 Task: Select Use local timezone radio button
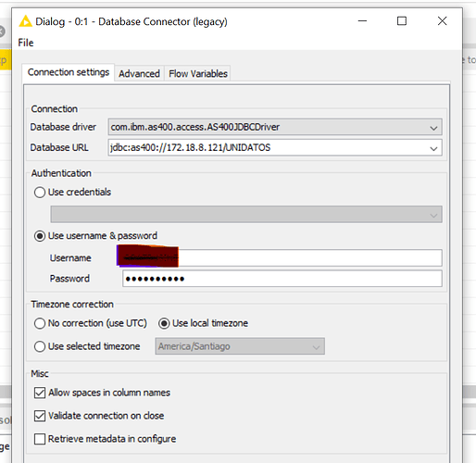[x=164, y=323]
